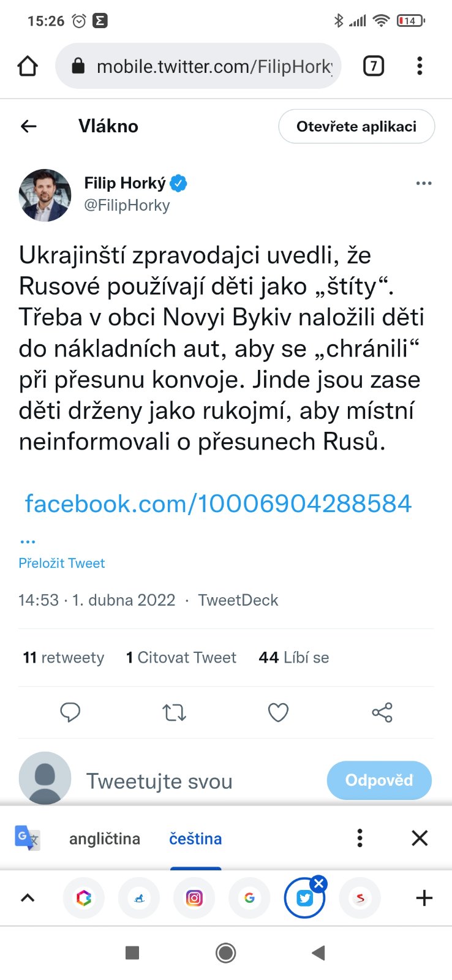Image resolution: width=452 pixels, height=980 pixels.
Task: Reply using the speech bubble icon
Action: [70, 712]
